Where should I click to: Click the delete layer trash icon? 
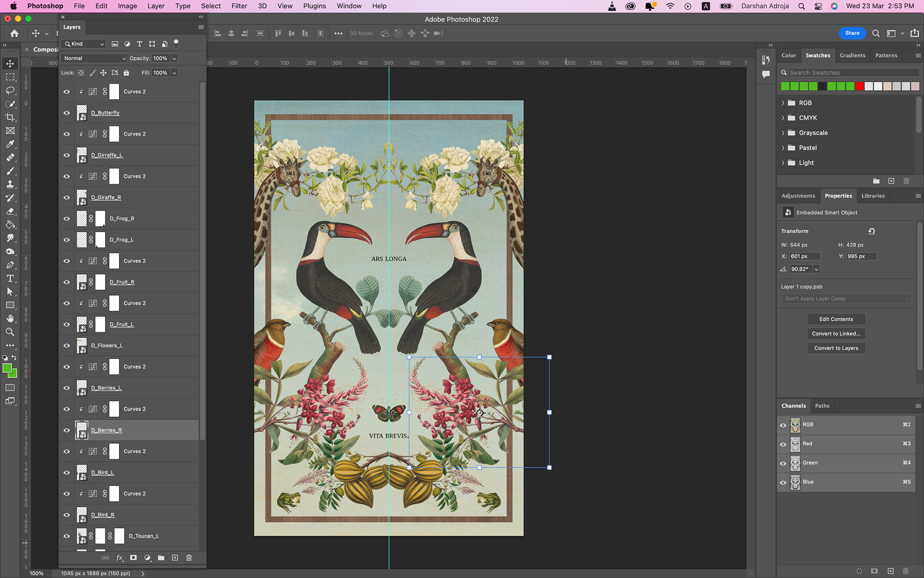click(x=189, y=558)
